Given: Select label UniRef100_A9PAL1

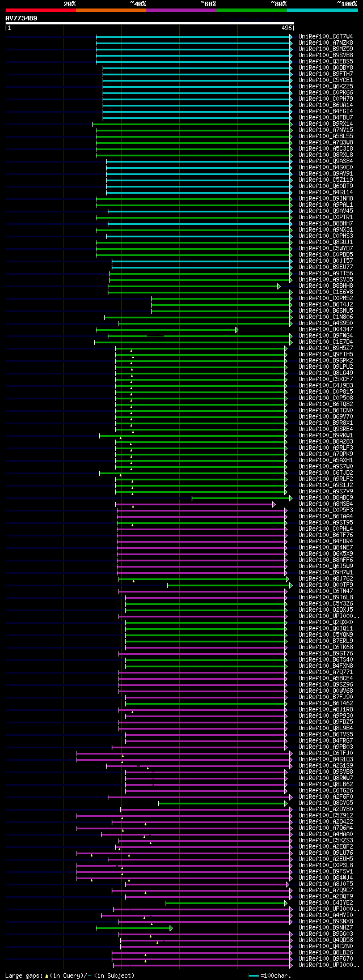Looking at the screenshot, I should [x=326, y=205].
